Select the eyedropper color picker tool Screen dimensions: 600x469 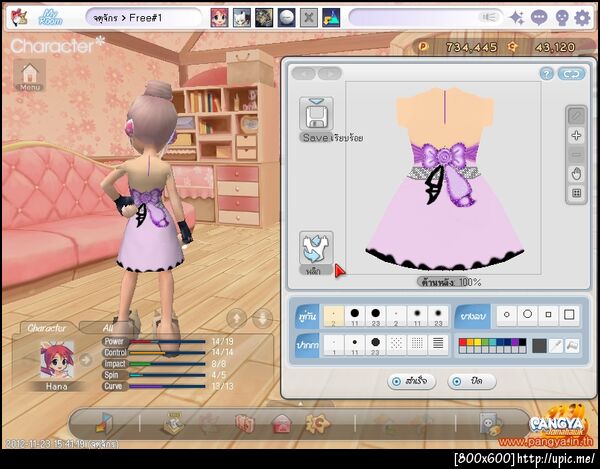tap(556, 346)
